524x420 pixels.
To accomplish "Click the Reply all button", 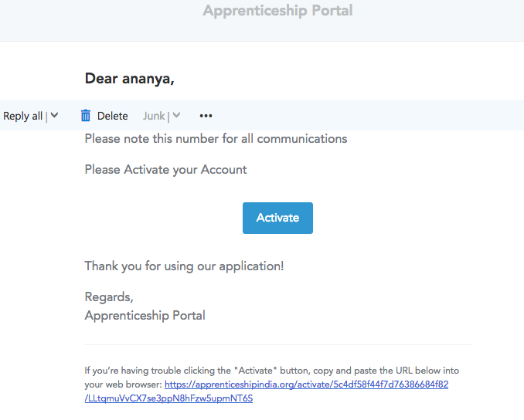I will 22,116.
